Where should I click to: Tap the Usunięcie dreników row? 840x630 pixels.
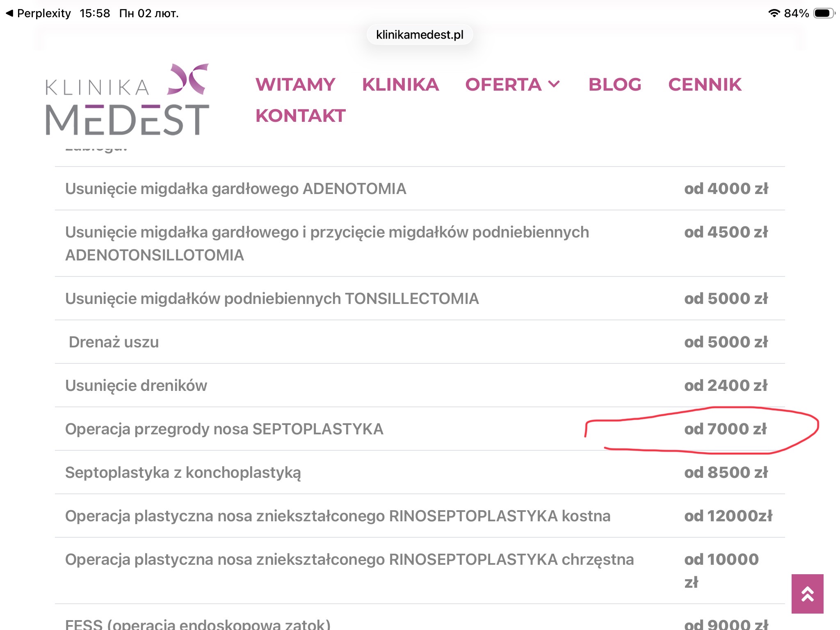(136, 386)
